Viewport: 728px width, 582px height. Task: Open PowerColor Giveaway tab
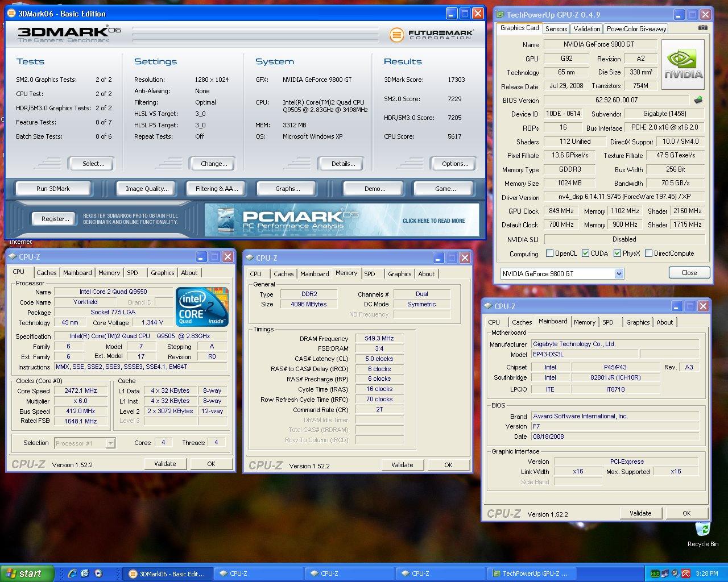click(x=636, y=29)
